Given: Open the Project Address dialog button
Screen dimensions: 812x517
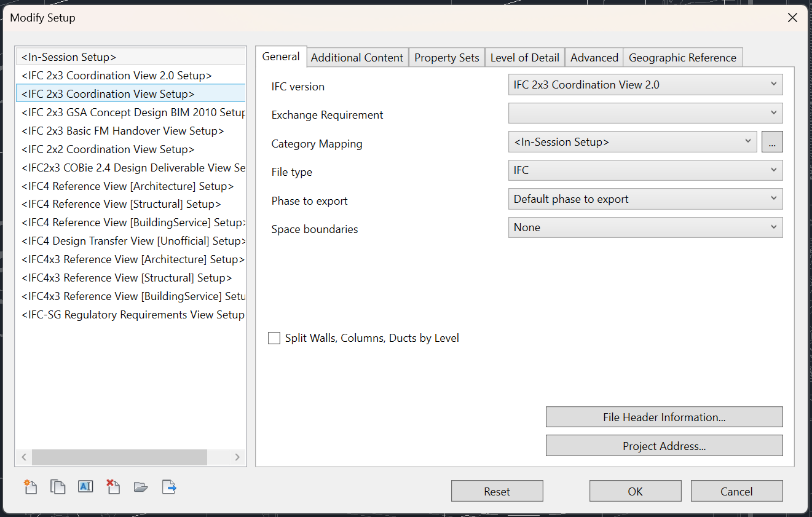Looking at the screenshot, I should point(664,446).
